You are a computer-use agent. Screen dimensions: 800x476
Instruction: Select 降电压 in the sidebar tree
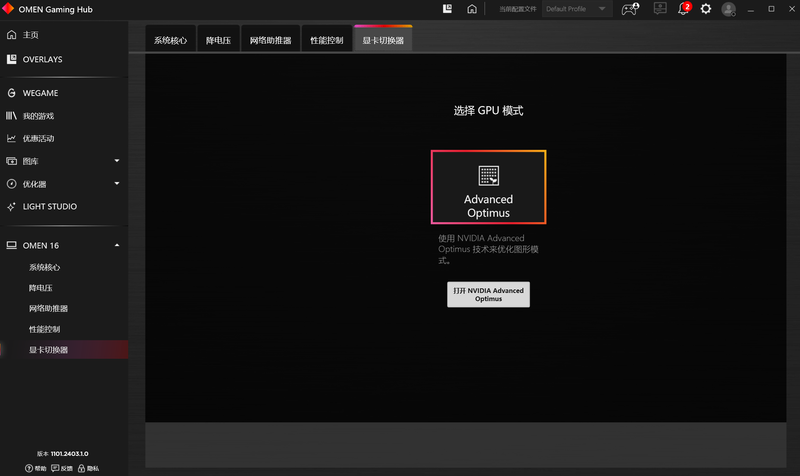[42, 288]
